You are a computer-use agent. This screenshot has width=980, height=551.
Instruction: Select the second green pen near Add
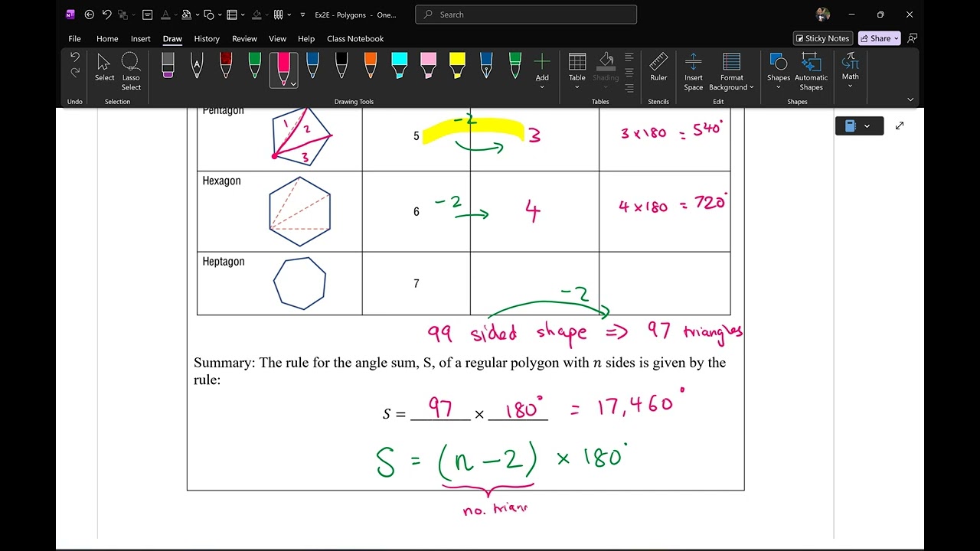pyautogui.click(x=515, y=65)
